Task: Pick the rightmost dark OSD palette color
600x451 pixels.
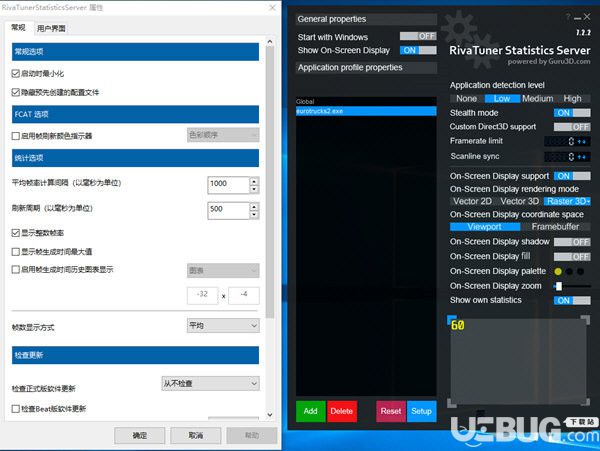Action: pyautogui.click(x=580, y=272)
